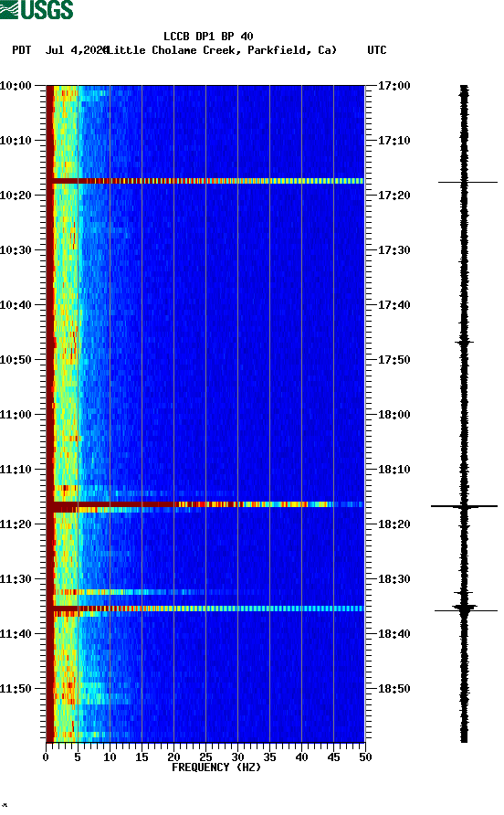The height and width of the screenshot is (815, 504).
Task: Click the 35 Hz frequency axis label
Action: click(269, 757)
